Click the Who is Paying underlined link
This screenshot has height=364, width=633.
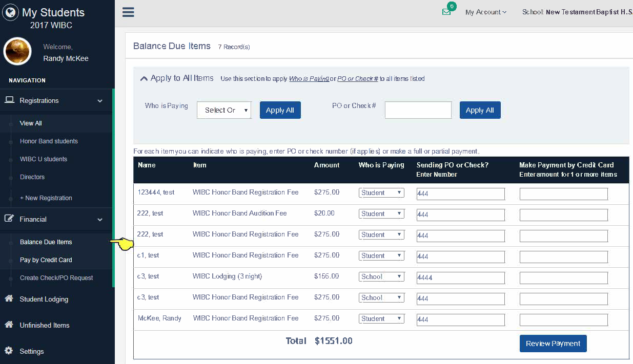(309, 79)
